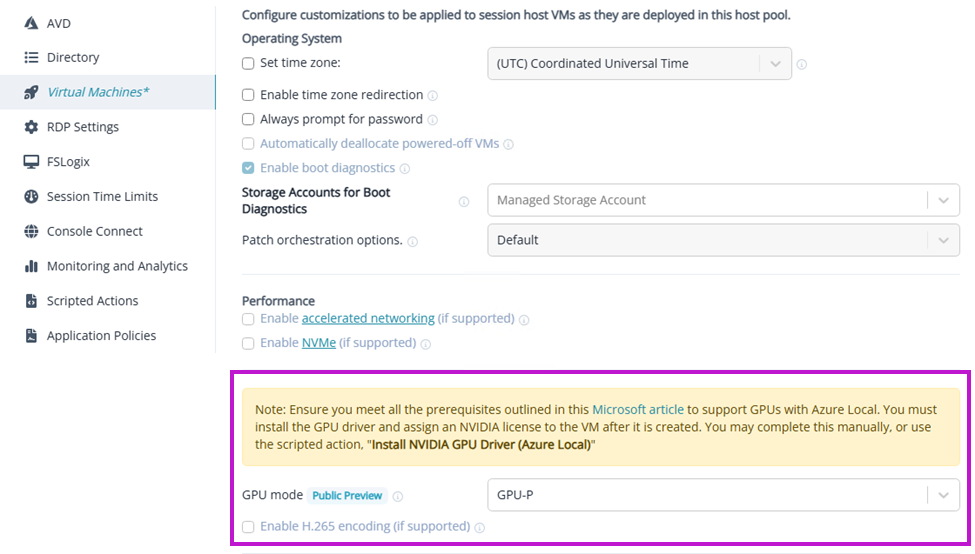The width and height of the screenshot is (975, 554).
Task: Click info icon next to GPU mode
Action: pos(398,496)
